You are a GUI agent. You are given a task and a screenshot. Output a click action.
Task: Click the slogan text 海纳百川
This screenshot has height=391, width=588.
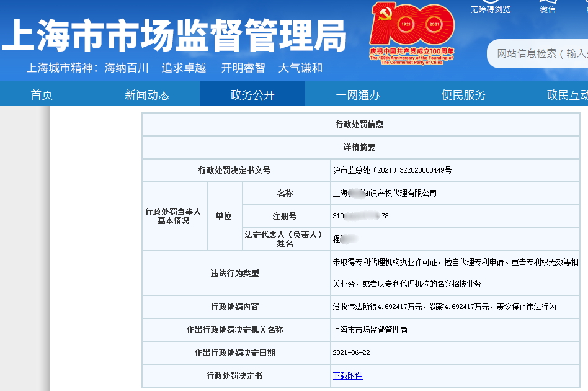[x=127, y=68]
